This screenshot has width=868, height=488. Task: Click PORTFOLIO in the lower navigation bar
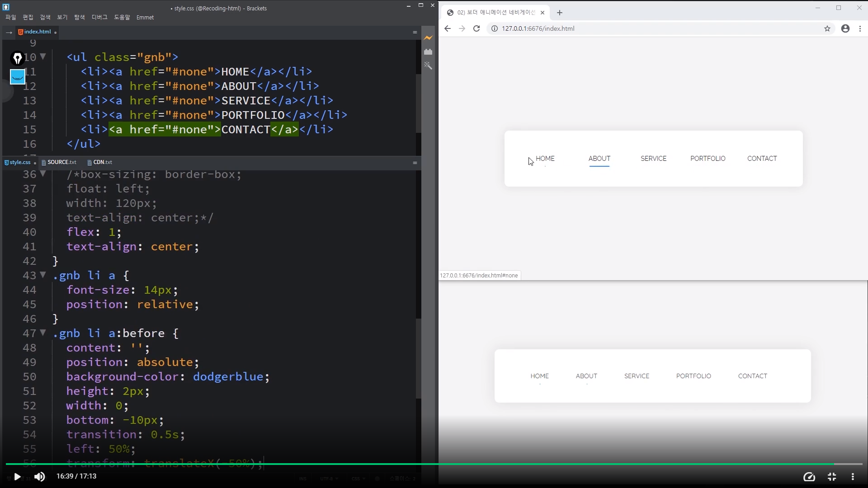694,376
